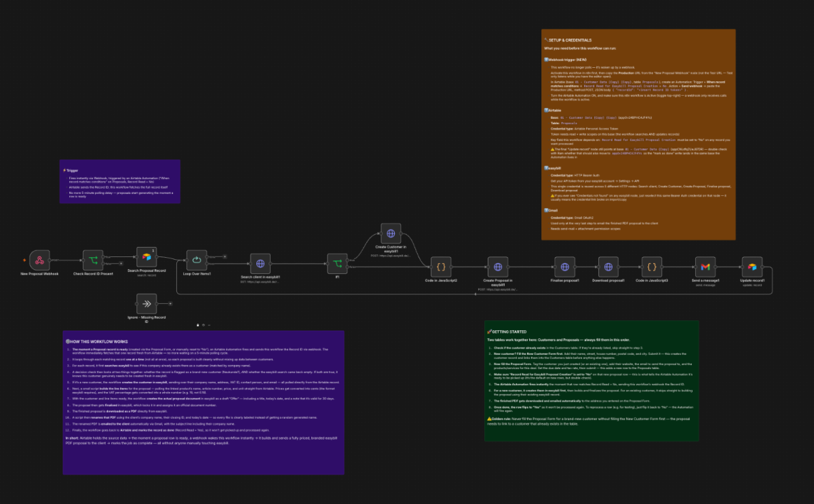The image size is (814, 504).
Task: Click the 'Webhook trigger (NEW)' section heading
Action: (566, 60)
